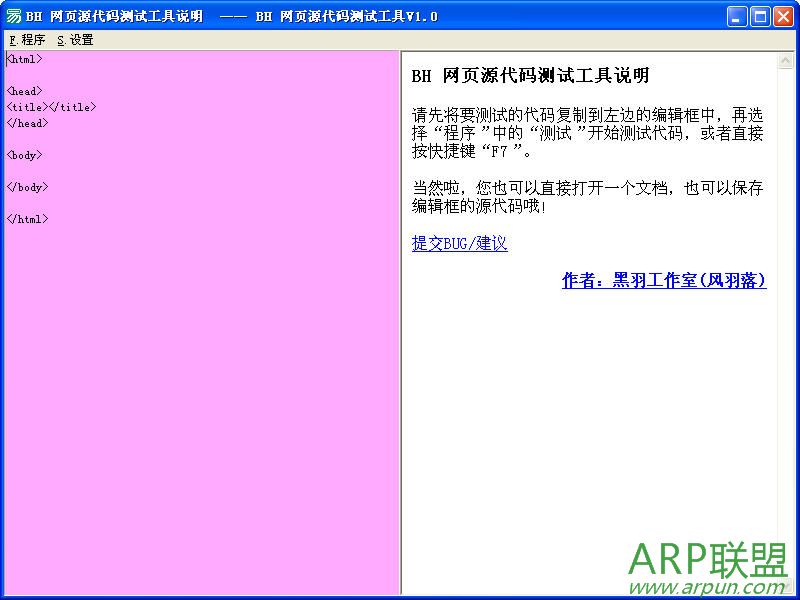Click the </body> line in the code editor
The image size is (800, 600).
pos(28,187)
